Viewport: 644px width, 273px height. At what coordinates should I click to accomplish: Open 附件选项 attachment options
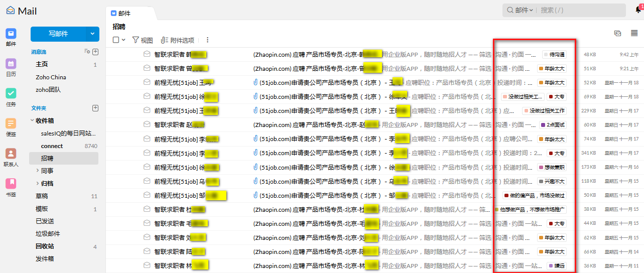pyautogui.click(x=178, y=40)
